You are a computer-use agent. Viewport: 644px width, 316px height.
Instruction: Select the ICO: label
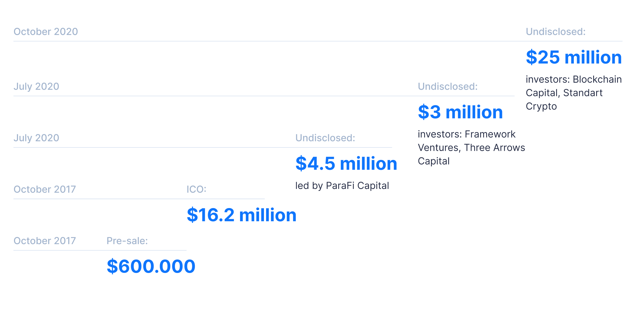(x=196, y=189)
